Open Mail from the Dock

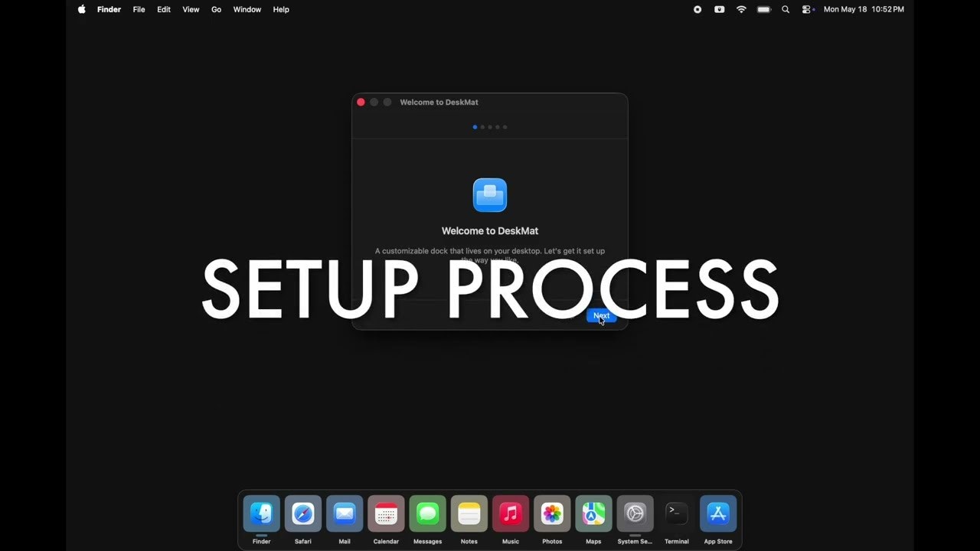click(345, 514)
